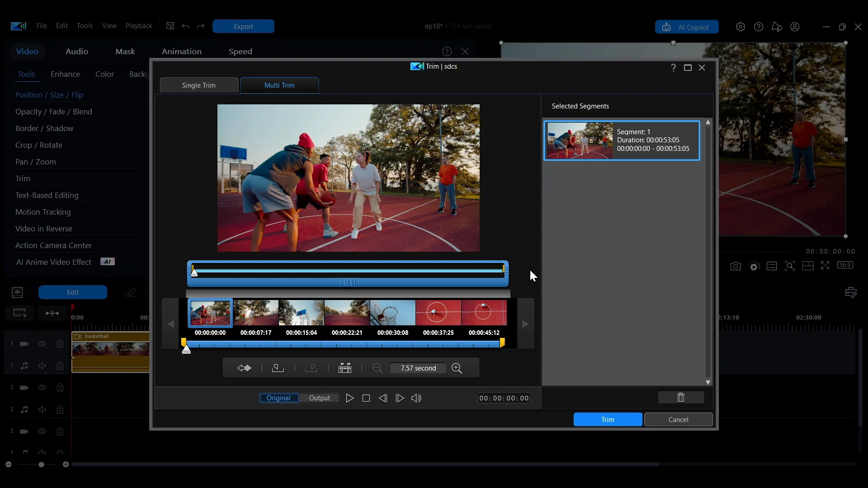Close the Video tools panel with X

point(465,52)
